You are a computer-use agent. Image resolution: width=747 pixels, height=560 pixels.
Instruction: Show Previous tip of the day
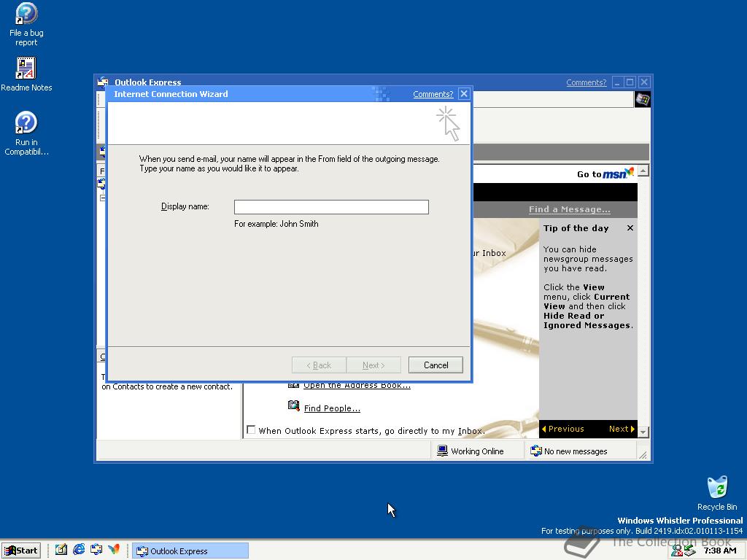click(x=562, y=429)
